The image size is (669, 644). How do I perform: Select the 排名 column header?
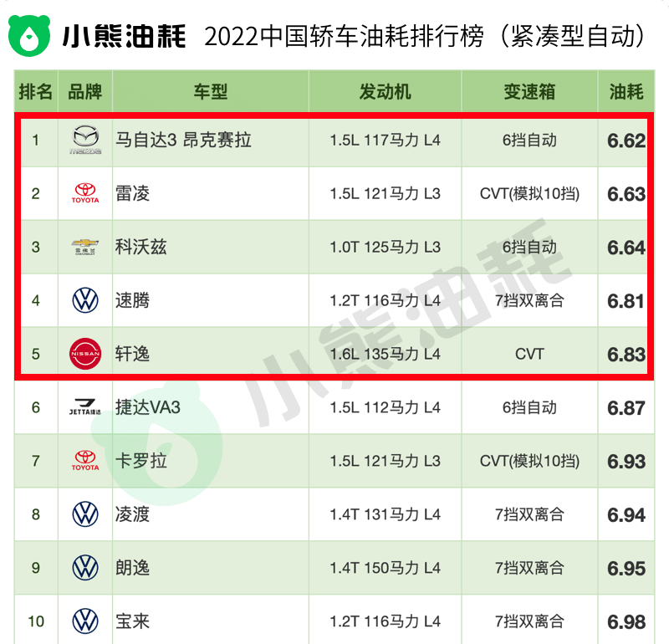tap(36, 92)
